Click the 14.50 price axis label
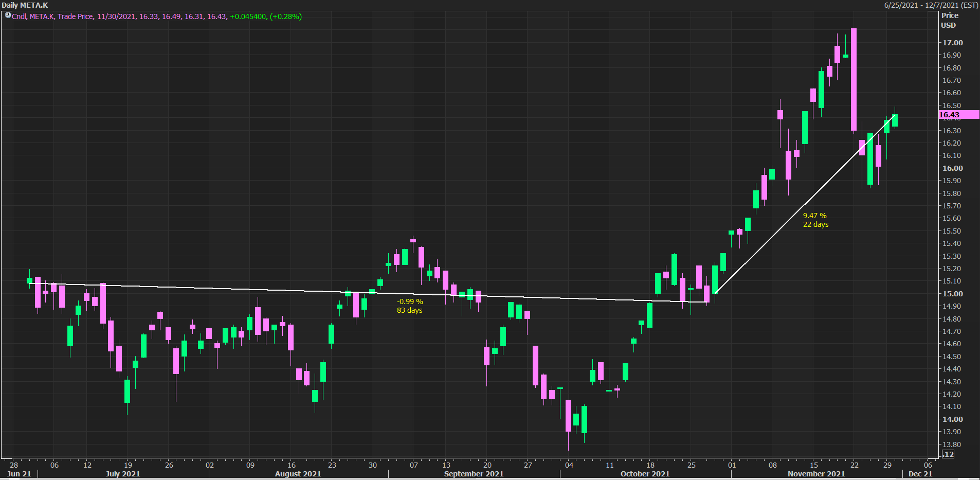980x480 pixels. point(952,357)
